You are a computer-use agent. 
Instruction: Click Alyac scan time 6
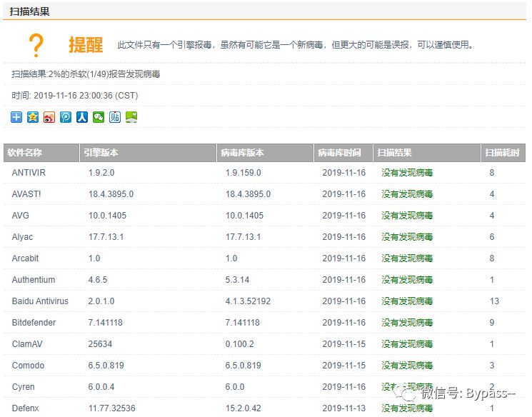491,237
